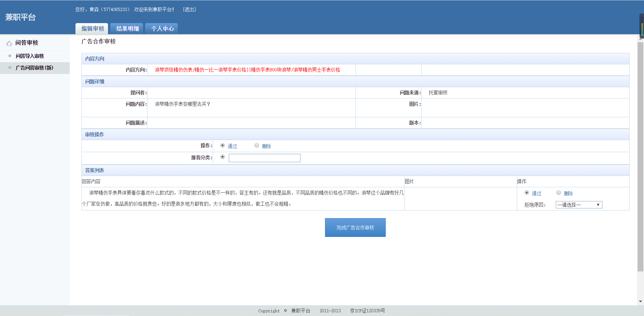
Task: Select the 推荐分类 radio button
Action: [x=222, y=157]
